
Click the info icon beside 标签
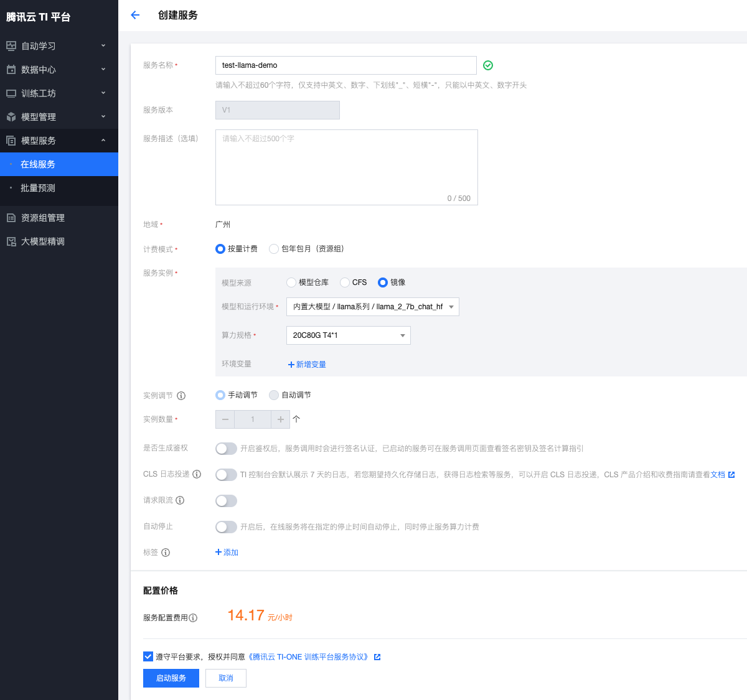[x=166, y=553]
